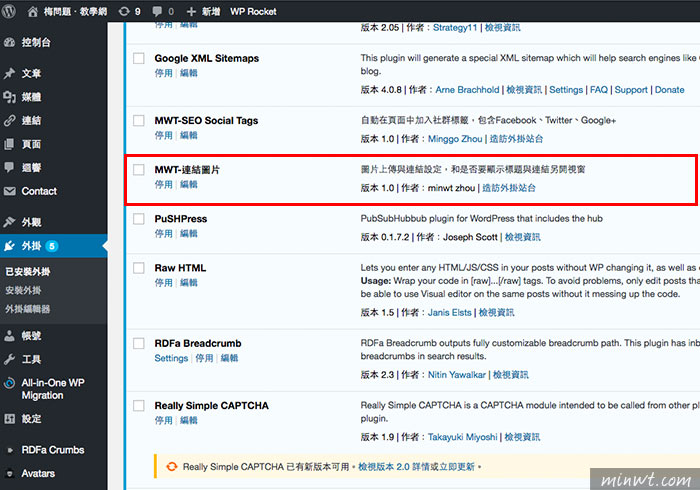The height and width of the screenshot is (490, 700).
Task: Click the plugin update count badge 5
Action: click(52, 246)
